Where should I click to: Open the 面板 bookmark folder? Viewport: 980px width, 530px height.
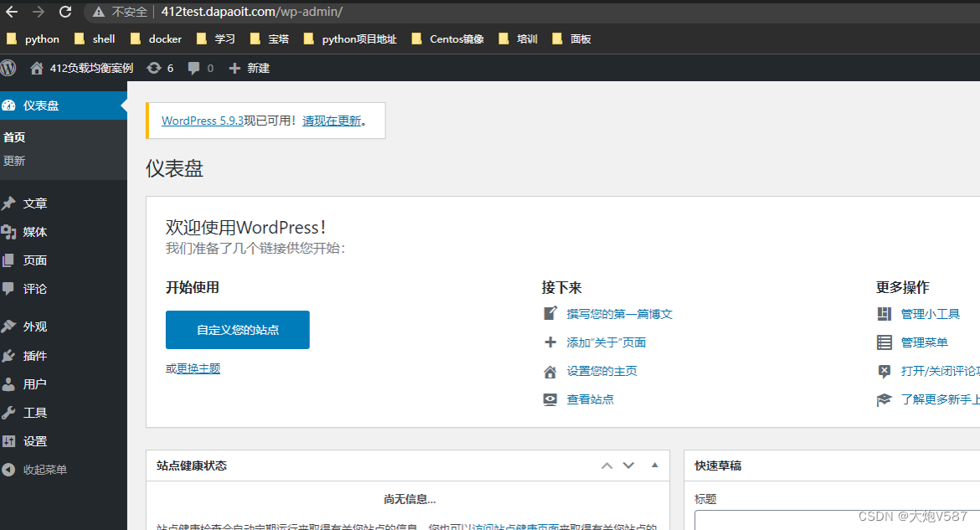pos(571,39)
